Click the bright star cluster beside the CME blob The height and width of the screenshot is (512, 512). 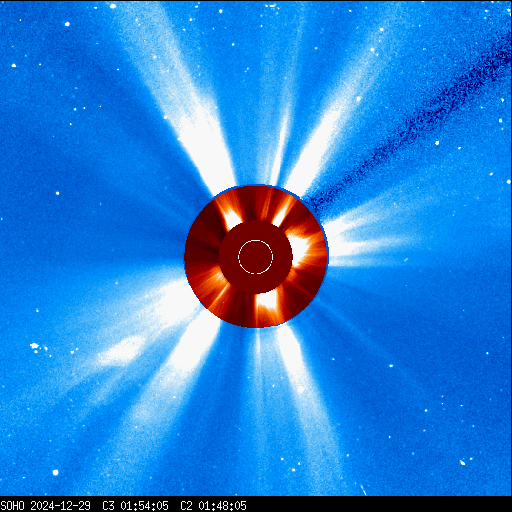tap(34, 346)
